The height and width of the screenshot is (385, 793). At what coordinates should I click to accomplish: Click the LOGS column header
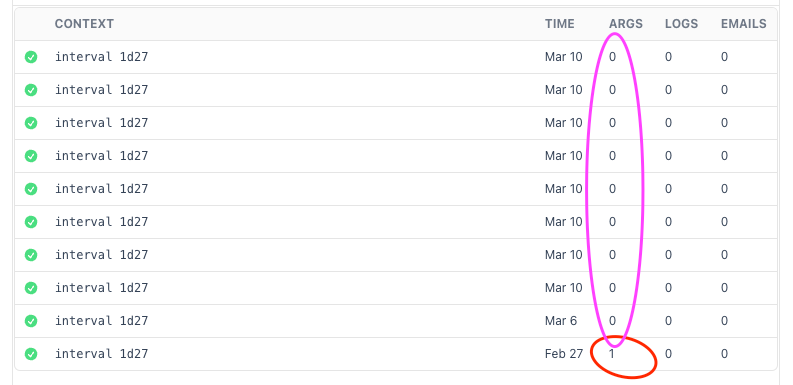681,24
